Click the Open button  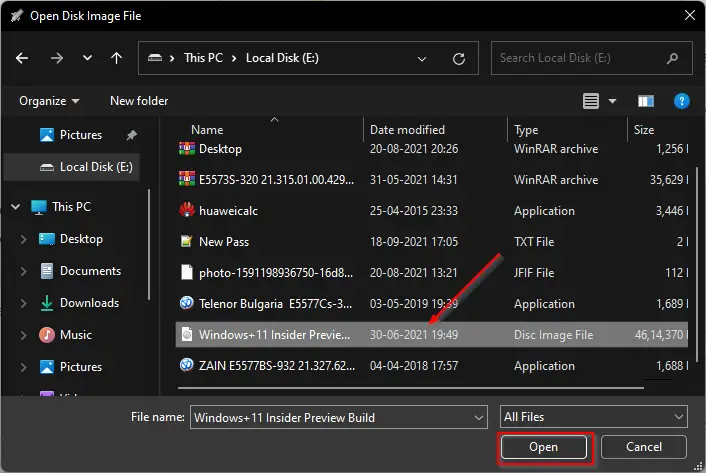(543, 447)
